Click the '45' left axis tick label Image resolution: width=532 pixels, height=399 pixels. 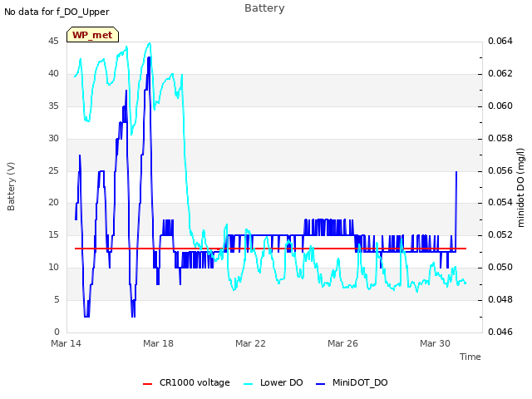click(53, 42)
